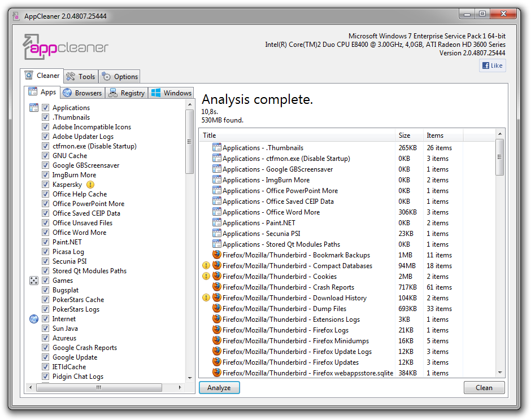This screenshot has width=531, height=420.
Task: Click the tree horizontal scroll-right arrow
Action: [x=180, y=387]
